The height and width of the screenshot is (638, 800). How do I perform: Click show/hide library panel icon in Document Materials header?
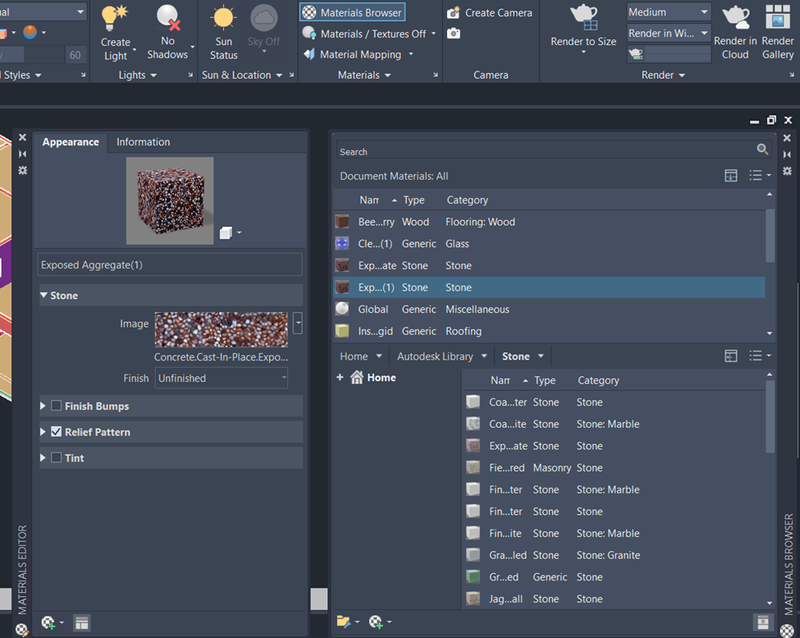[x=731, y=176]
